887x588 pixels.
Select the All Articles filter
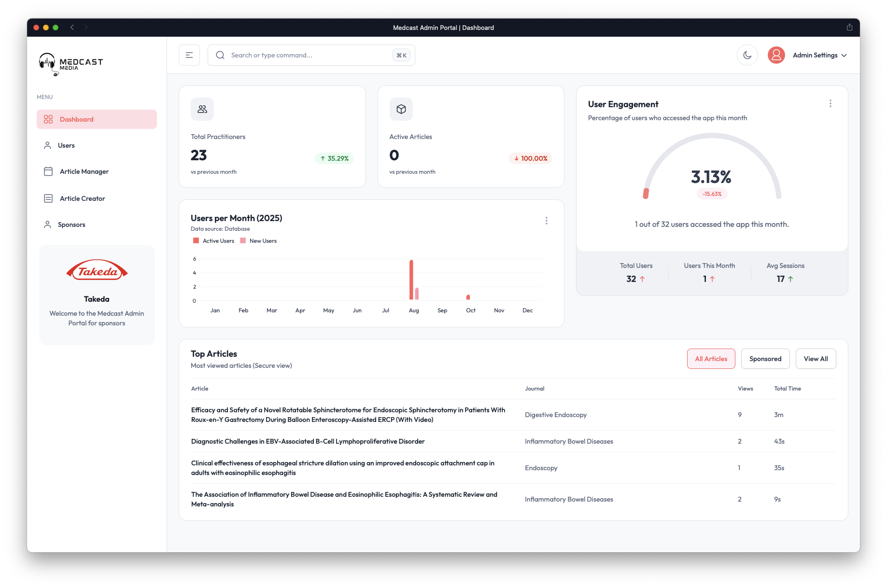click(711, 359)
